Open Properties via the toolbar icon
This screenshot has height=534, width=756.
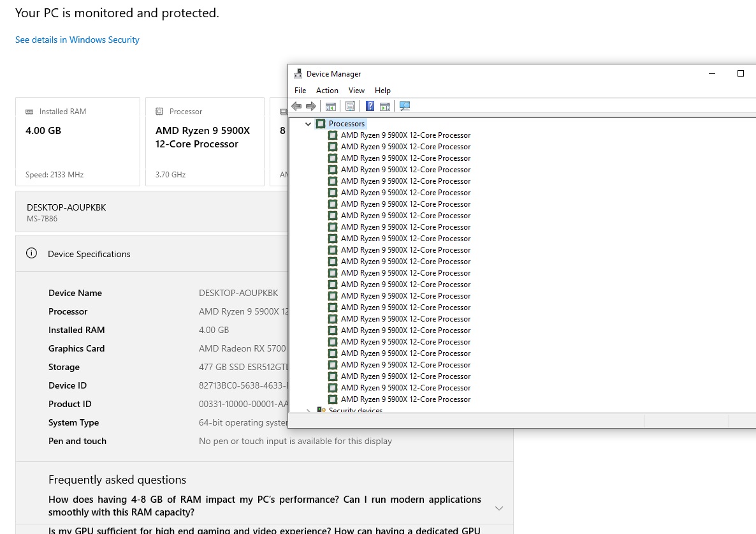[350, 107]
